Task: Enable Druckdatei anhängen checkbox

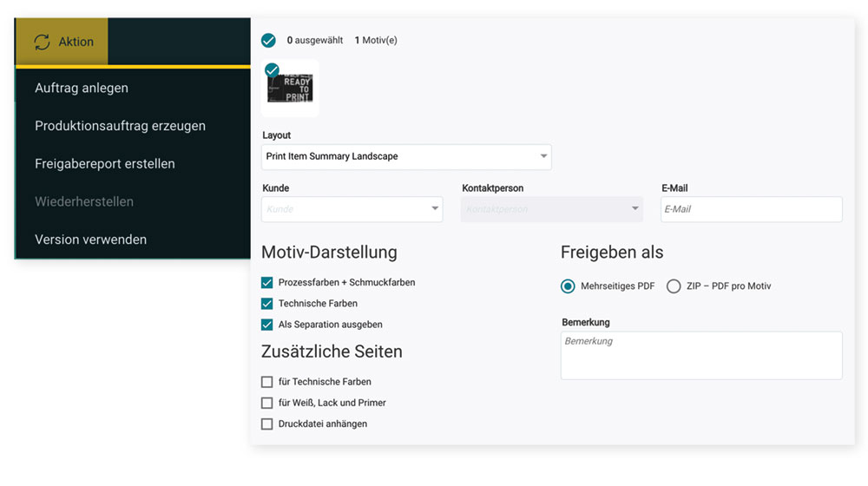Action: (x=267, y=424)
